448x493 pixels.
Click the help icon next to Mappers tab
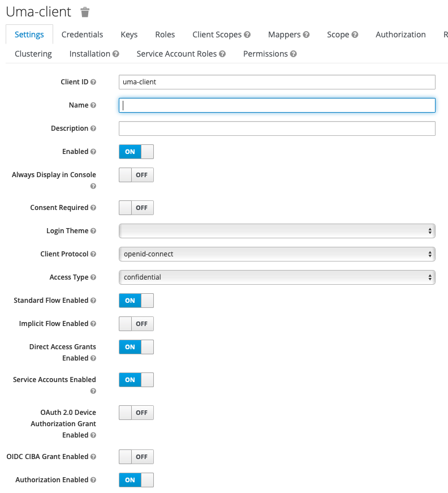click(x=306, y=35)
